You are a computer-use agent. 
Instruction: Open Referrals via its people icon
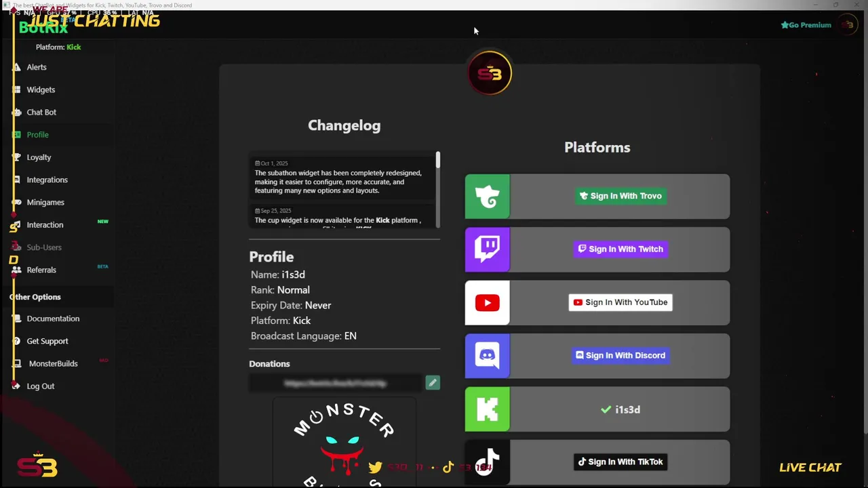pos(17,270)
